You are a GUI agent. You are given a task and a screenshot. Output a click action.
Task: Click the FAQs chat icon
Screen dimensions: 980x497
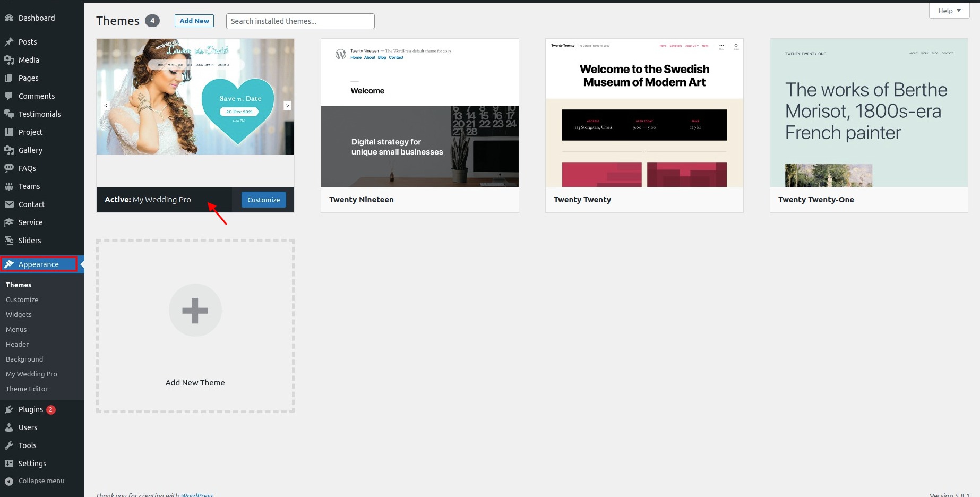coord(9,168)
